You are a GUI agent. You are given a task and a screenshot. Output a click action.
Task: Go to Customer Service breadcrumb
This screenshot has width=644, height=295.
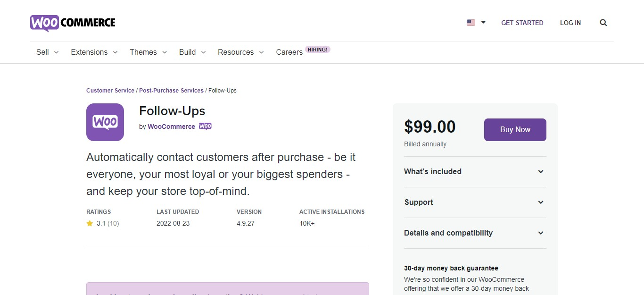(110, 91)
